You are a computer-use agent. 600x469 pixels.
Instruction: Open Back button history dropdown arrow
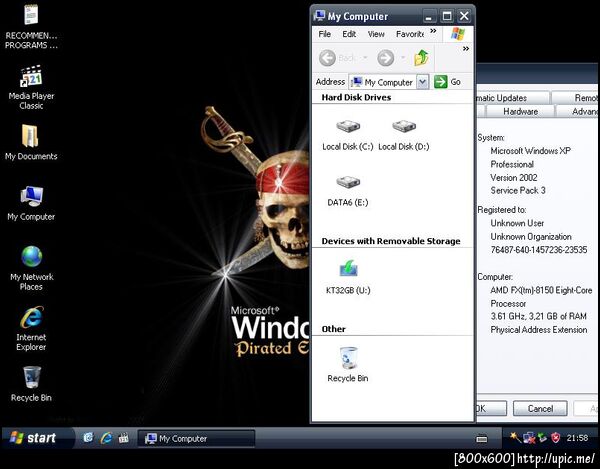[365, 58]
